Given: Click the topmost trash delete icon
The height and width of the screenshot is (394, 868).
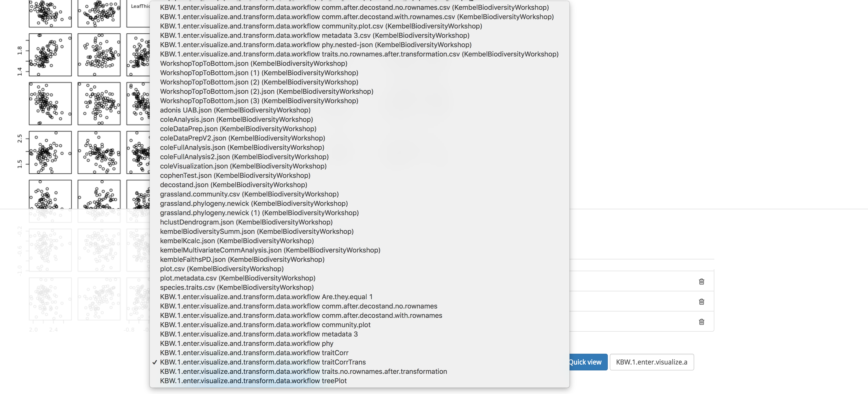Looking at the screenshot, I should click(x=702, y=281).
